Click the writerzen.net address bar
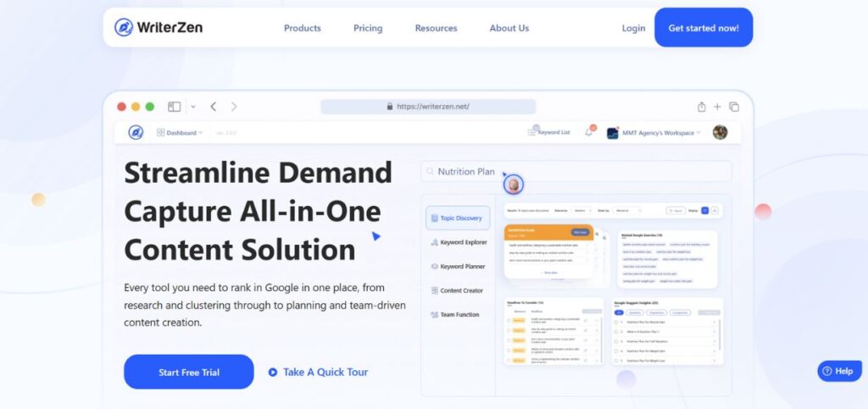Viewport: 868px width, 409px height. point(428,107)
